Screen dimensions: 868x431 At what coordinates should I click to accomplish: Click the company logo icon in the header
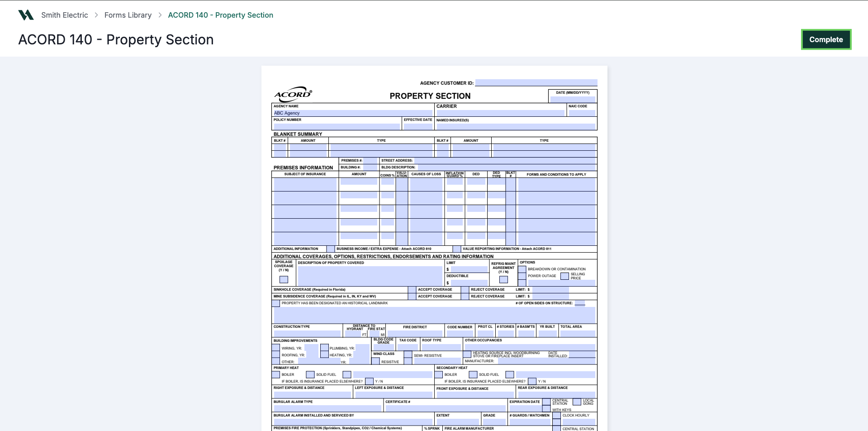click(26, 15)
